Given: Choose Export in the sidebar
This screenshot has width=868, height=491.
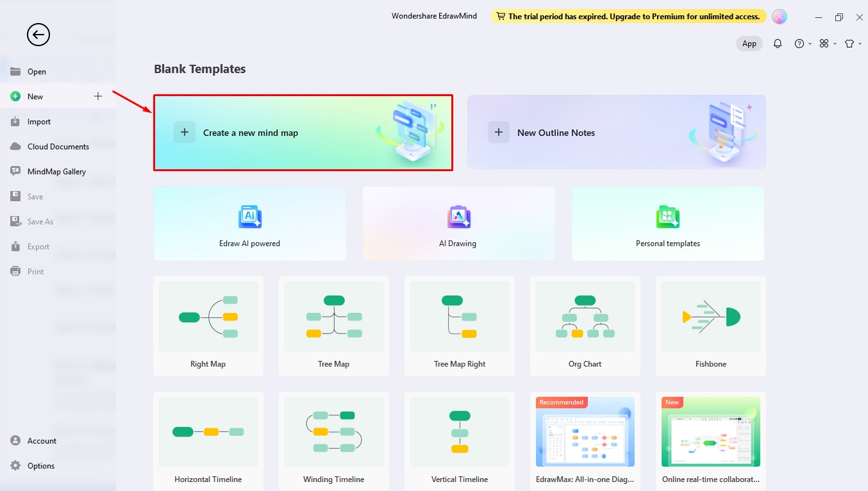Looking at the screenshot, I should click(x=58, y=246).
